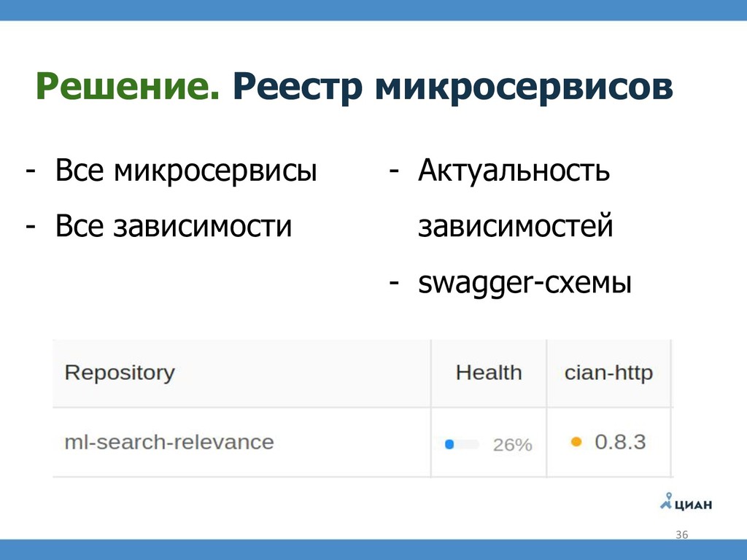This screenshot has height=560, width=747.
Task: Click the ЦИАН text in the logo
Action: coord(693,505)
